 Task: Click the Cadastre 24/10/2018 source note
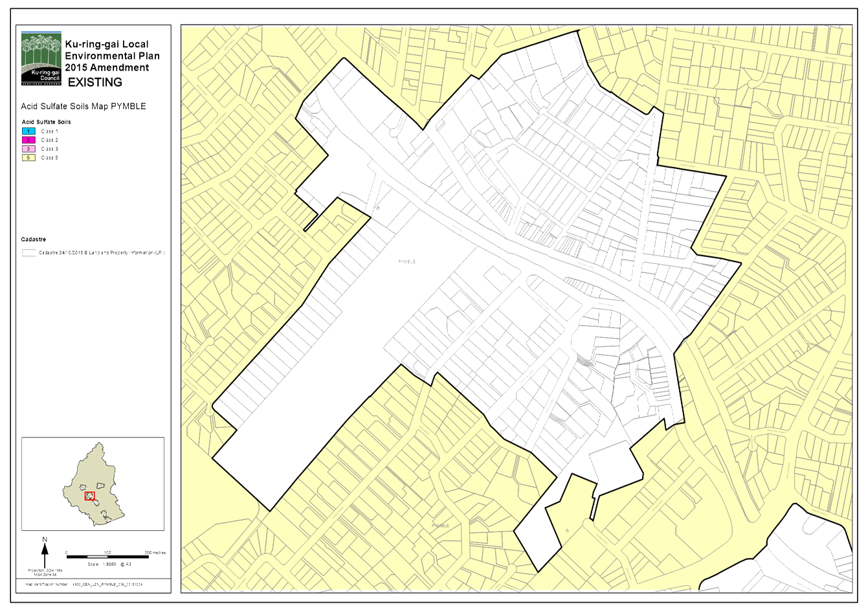click(102, 253)
